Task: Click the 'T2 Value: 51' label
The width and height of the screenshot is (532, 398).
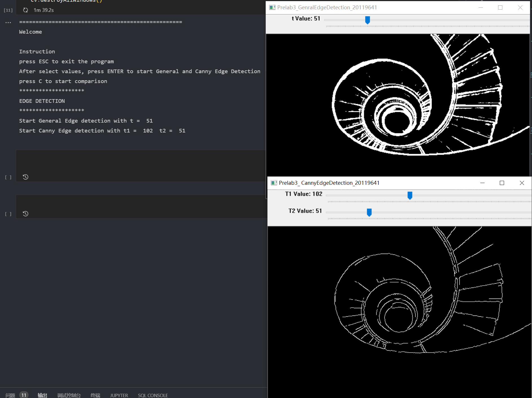Action: click(x=305, y=211)
